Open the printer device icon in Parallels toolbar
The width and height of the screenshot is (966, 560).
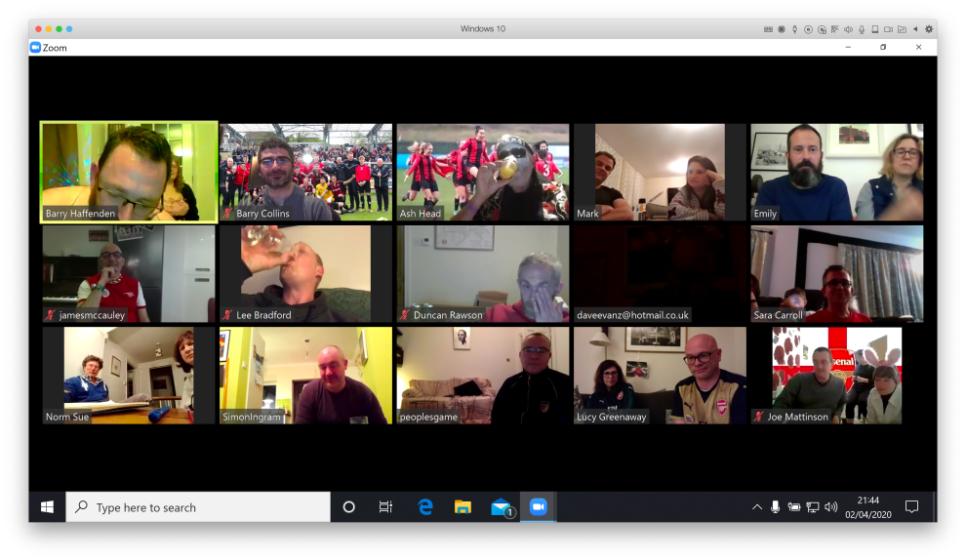click(875, 29)
